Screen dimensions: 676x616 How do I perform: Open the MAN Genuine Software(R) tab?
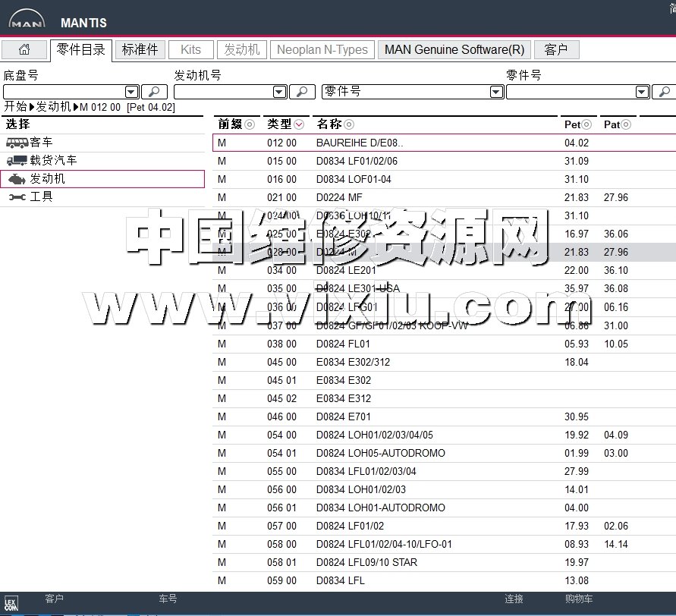click(454, 50)
